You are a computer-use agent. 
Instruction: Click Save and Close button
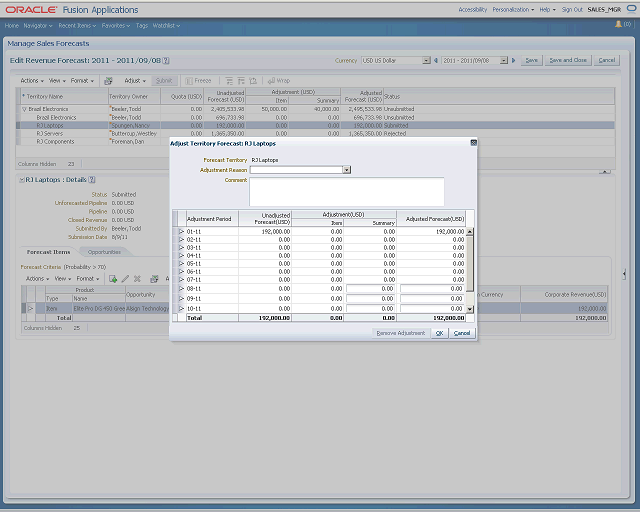coord(568,60)
